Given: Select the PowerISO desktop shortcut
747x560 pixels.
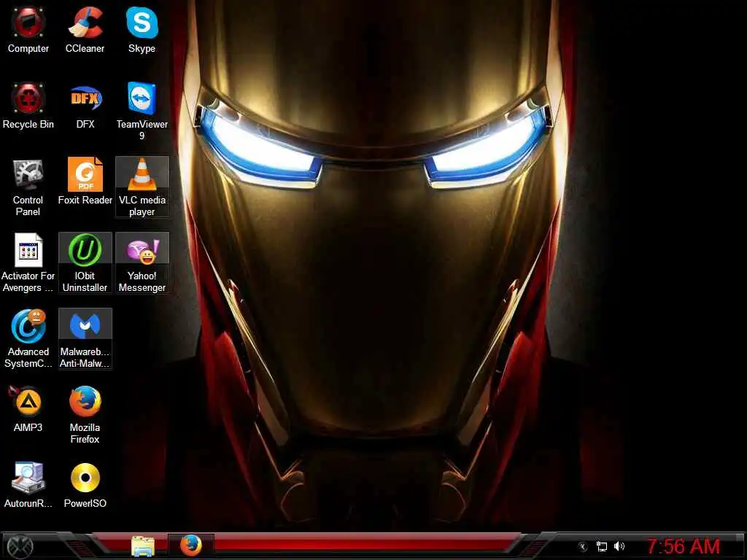Looking at the screenshot, I should click(x=85, y=485).
